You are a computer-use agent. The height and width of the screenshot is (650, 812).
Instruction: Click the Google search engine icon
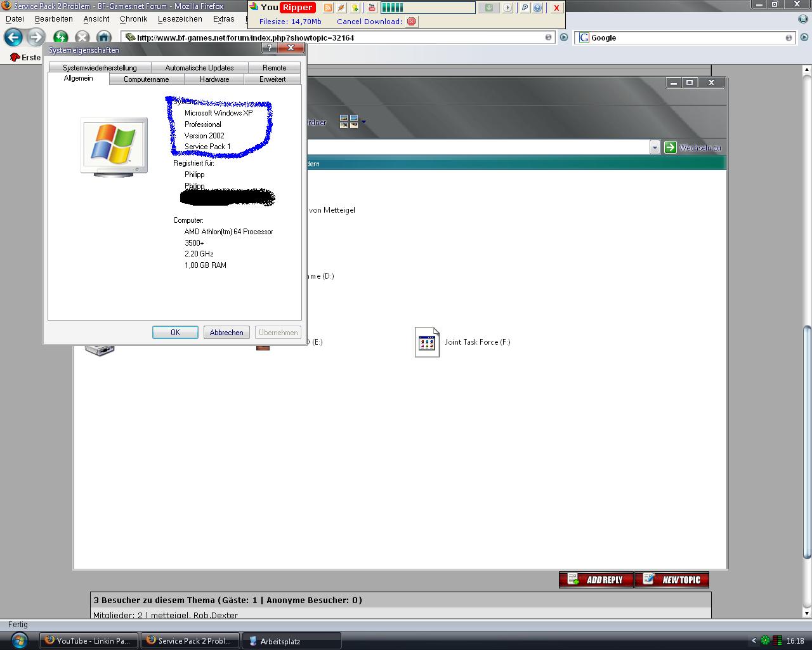click(x=584, y=37)
